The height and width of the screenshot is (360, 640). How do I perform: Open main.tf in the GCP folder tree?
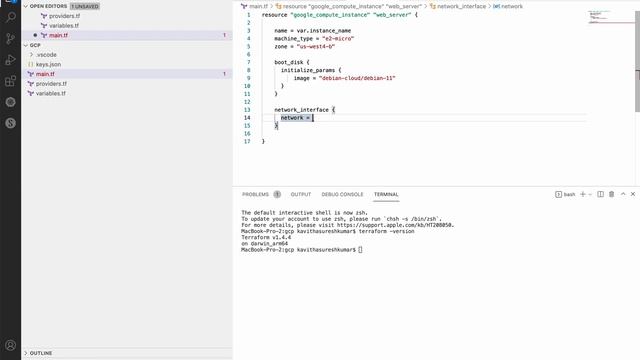pos(45,74)
